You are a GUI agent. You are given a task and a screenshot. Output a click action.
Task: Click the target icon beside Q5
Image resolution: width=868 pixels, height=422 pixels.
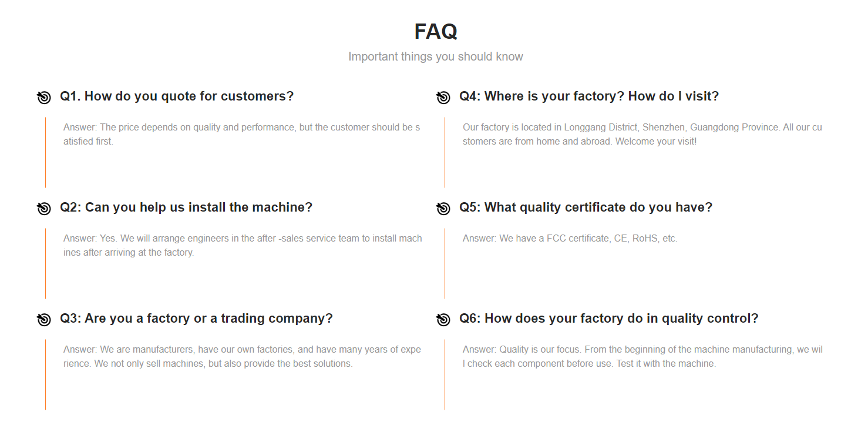click(x=443, y=209)
